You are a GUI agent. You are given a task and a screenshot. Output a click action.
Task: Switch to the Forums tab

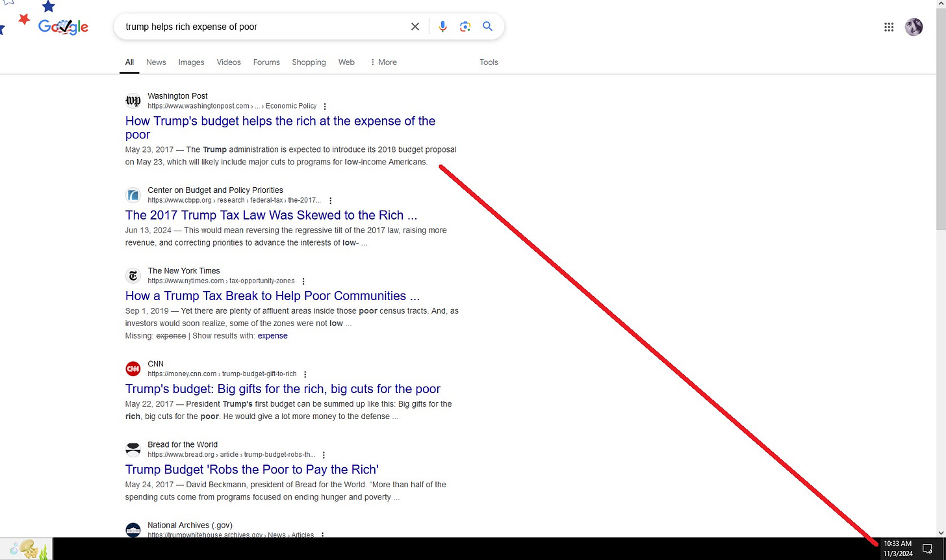266,62
